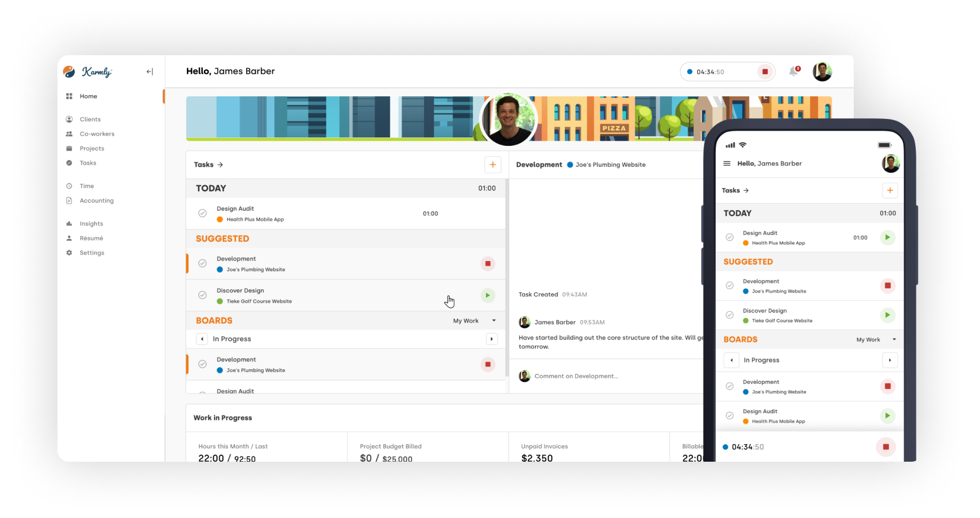The width and height of the screenshot is (980, 518).
Task: Start the phone Boards Design Audit timer
Action: click(888, 416)
